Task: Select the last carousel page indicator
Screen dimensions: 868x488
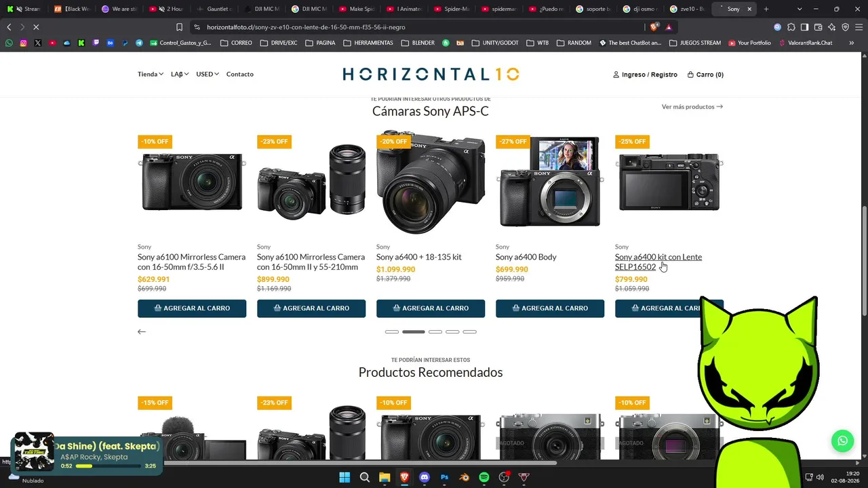Action: (470, 331)
